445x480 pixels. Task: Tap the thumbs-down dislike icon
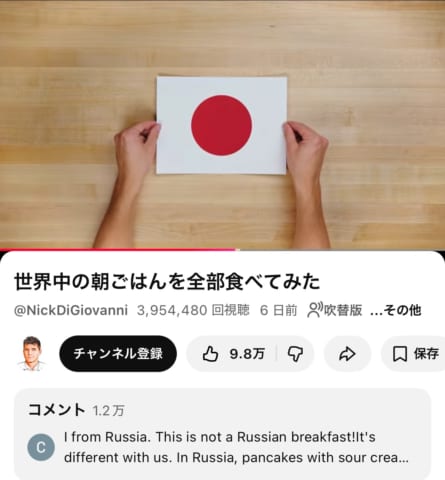[x=295, y=354]
